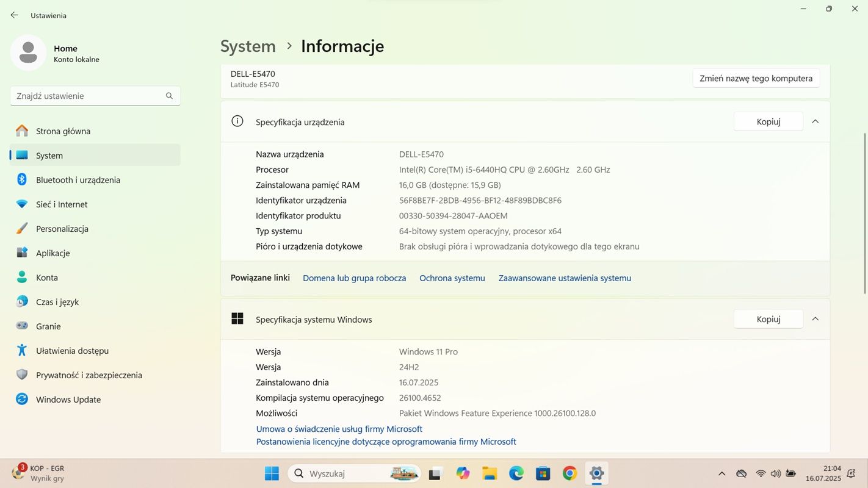Launch Copilot from the taskbar

pos(463,473)
